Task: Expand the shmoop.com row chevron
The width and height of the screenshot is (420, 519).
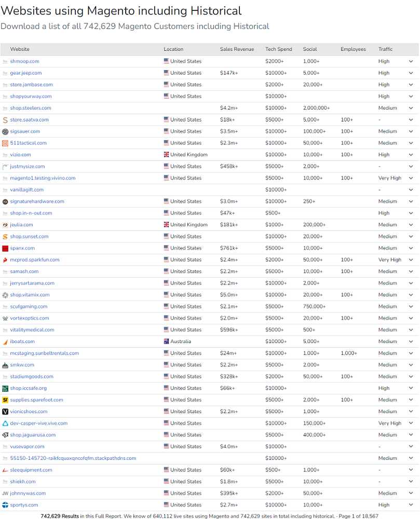Action: (x=411, y=61)
